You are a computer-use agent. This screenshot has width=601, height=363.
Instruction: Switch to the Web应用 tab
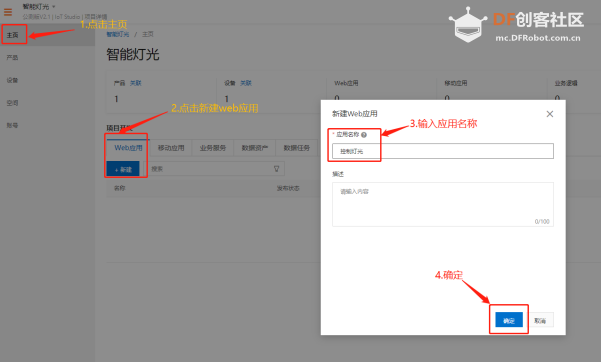[128, 148]
